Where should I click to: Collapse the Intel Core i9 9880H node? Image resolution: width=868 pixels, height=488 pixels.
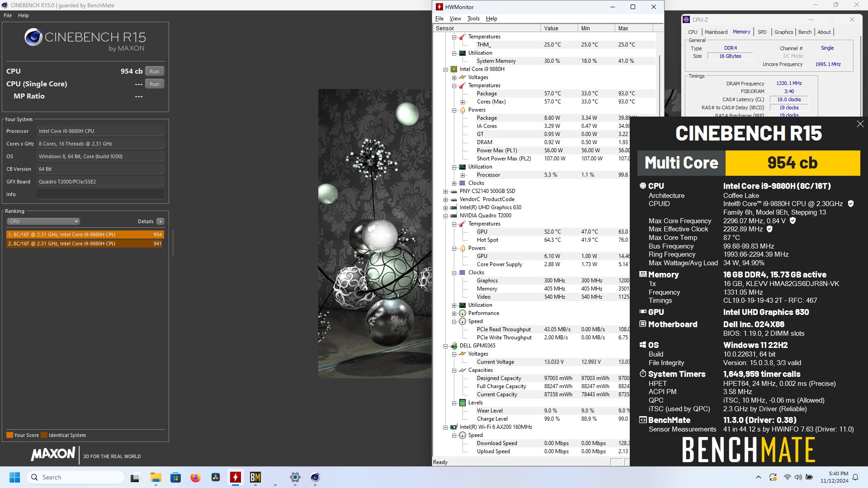(445, 70)
